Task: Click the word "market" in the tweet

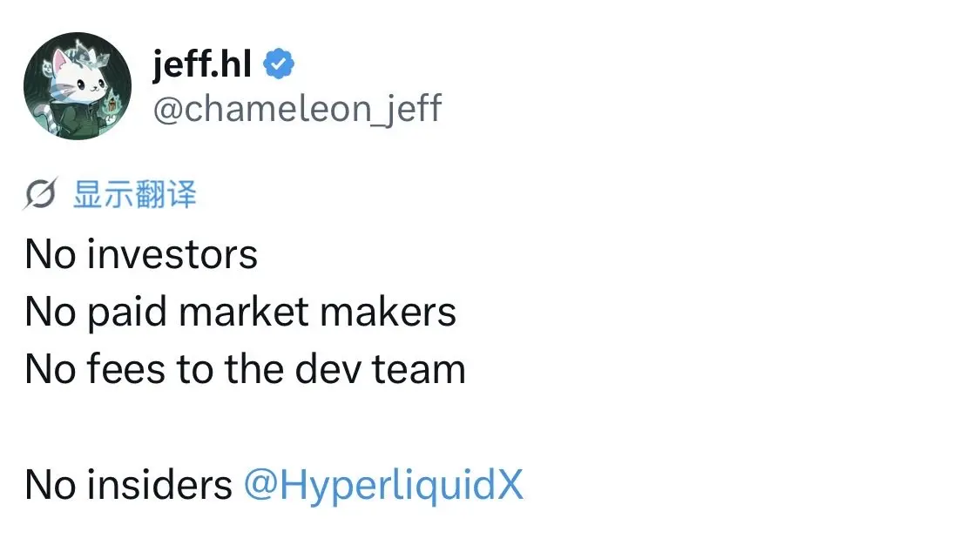Action: pyautogui.click(x=244, y=312)
